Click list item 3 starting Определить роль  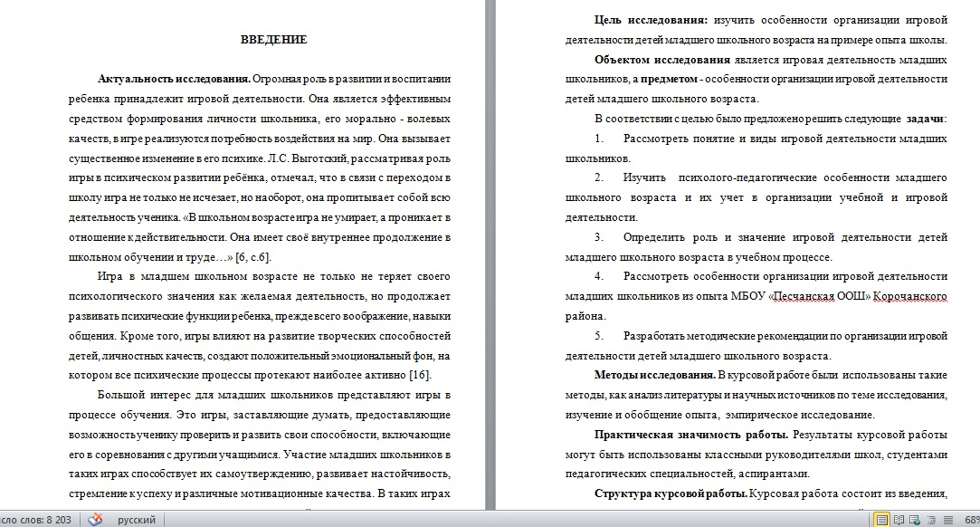pos(756,247)
